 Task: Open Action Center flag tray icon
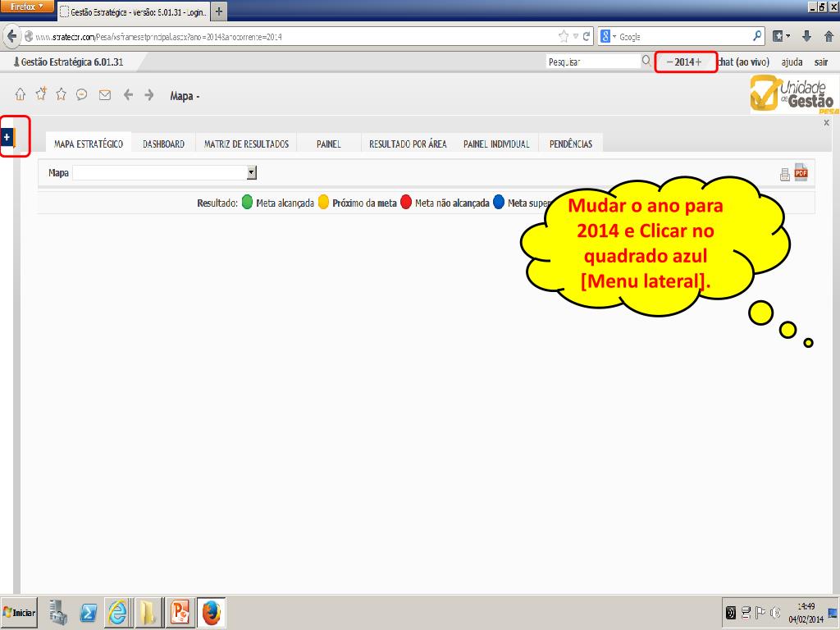click(760, 612)
